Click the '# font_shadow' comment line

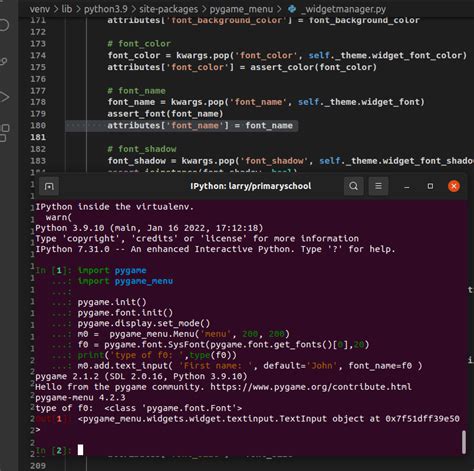click(142, 149)
